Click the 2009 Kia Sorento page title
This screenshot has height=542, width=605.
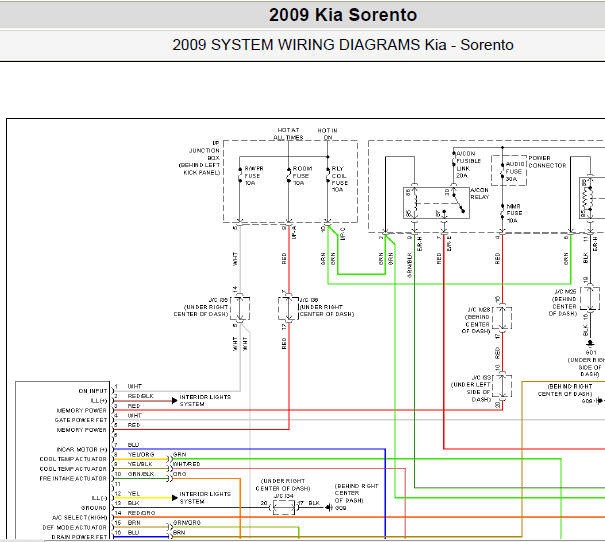343,15
